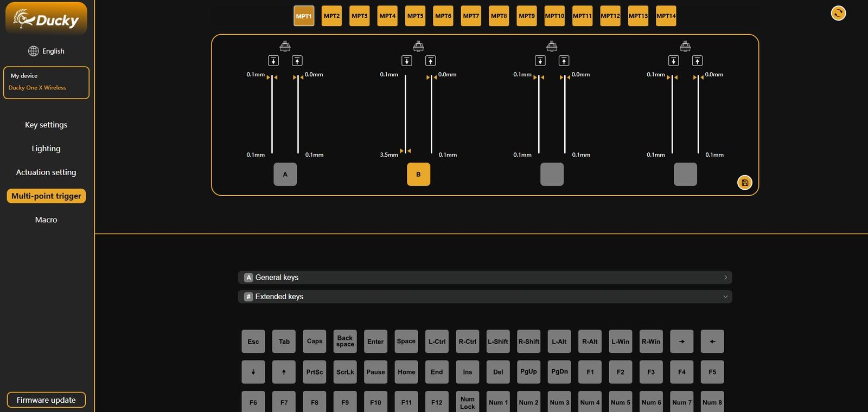The height and width of the screenshot is (412, 868).
Task: Click the release-travel slider track above key B
Action: (431, 114)
